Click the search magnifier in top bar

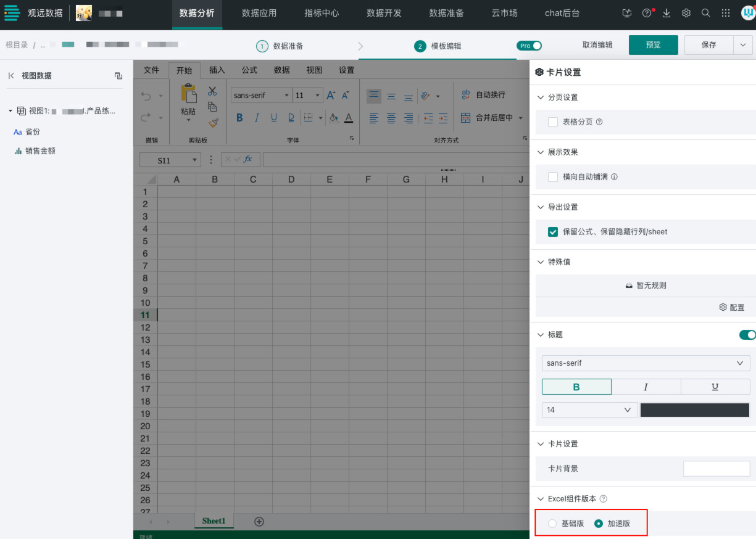(706, 13)
